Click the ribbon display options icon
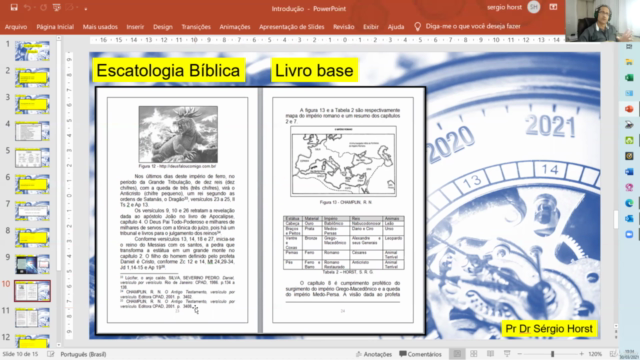The width and height of the screenshot is (640, 360). click(553, 7)
